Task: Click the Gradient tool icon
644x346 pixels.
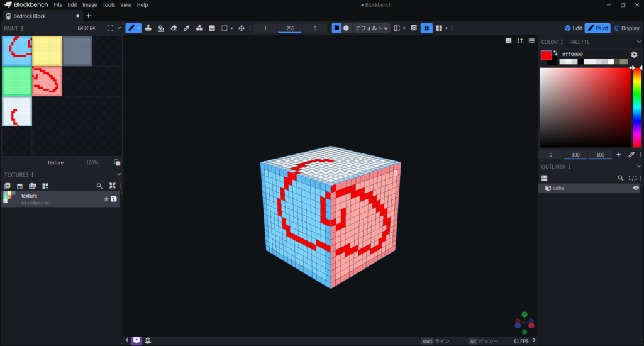Action: (x=212, y=28)
